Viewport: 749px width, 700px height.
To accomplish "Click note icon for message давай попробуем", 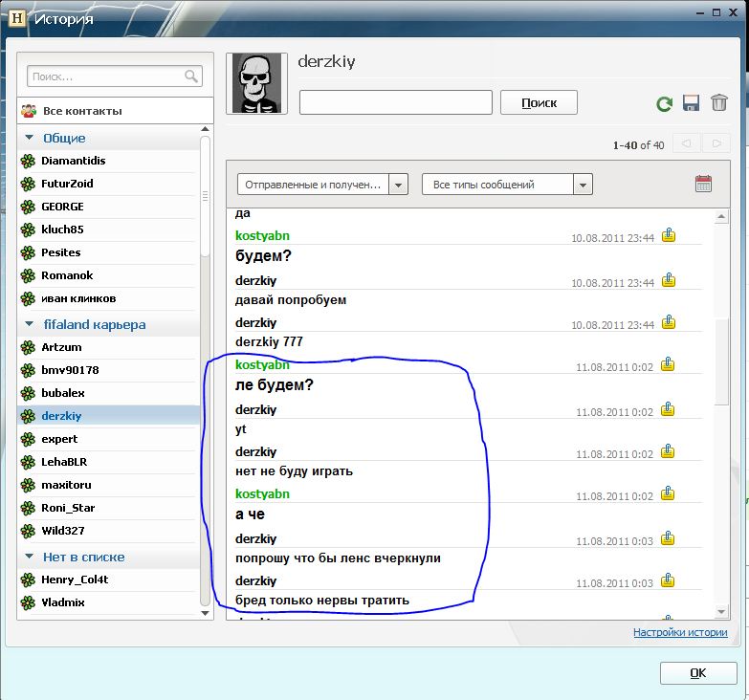I will coord(669,280).
